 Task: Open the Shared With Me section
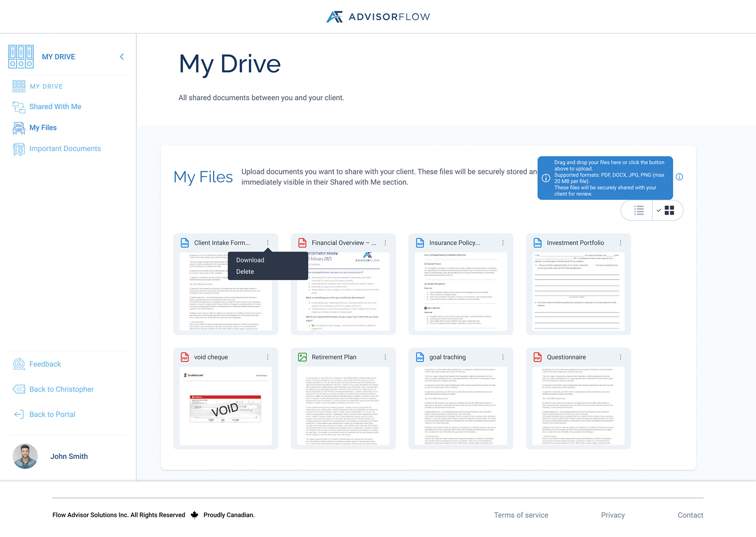pos(55,107)
